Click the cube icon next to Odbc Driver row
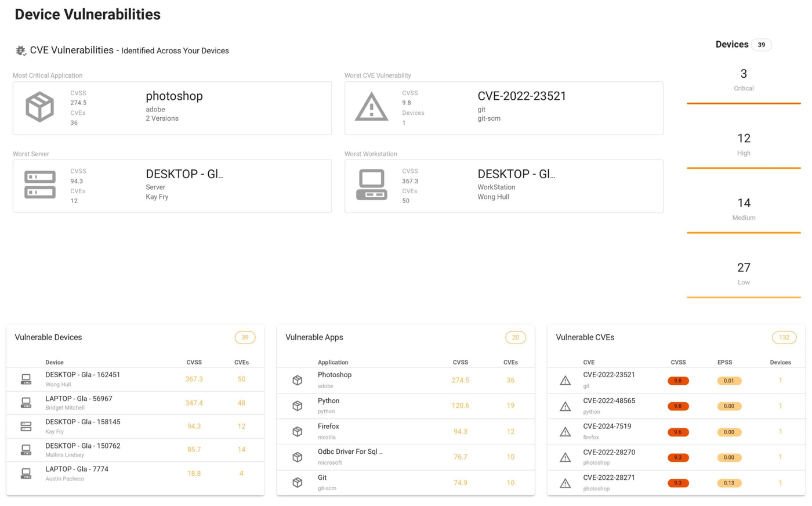This screenshot has width=812, height=506. pos(298,457)
